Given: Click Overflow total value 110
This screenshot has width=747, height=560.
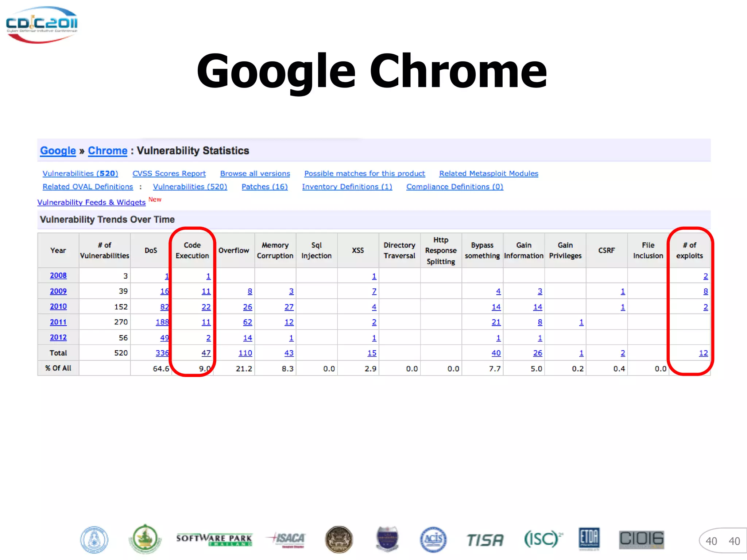Looking at the screenshot, I should coord(245,353).
